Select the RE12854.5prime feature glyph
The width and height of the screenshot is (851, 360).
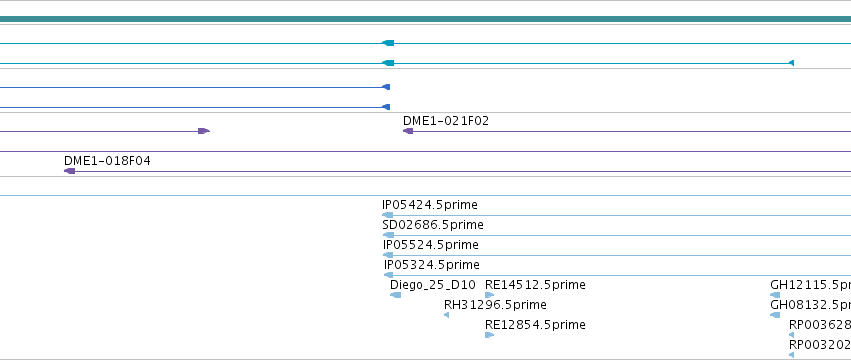pos(490,335)
